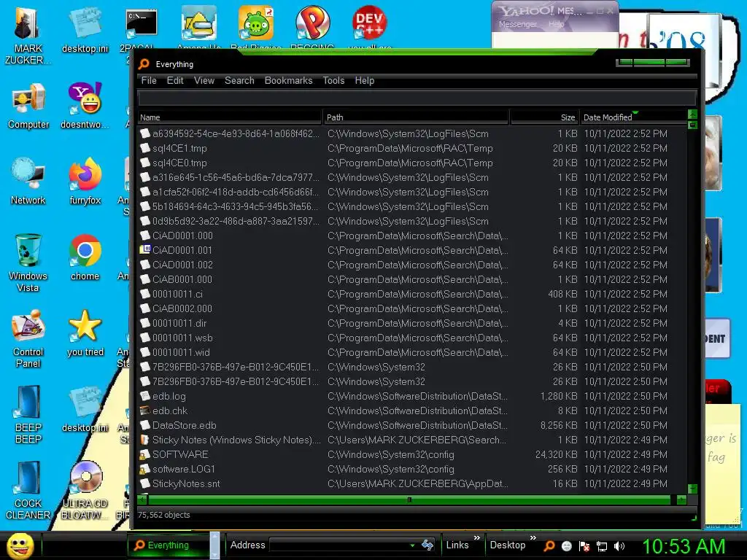Click the security flag alert tray icon
This screenshot has height=560, width=747.
pos(584,546)
